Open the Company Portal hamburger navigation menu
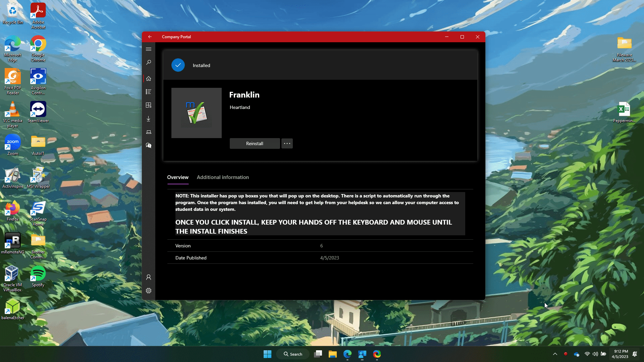Screen dimensions: 644x362 (x=149, y=49)
